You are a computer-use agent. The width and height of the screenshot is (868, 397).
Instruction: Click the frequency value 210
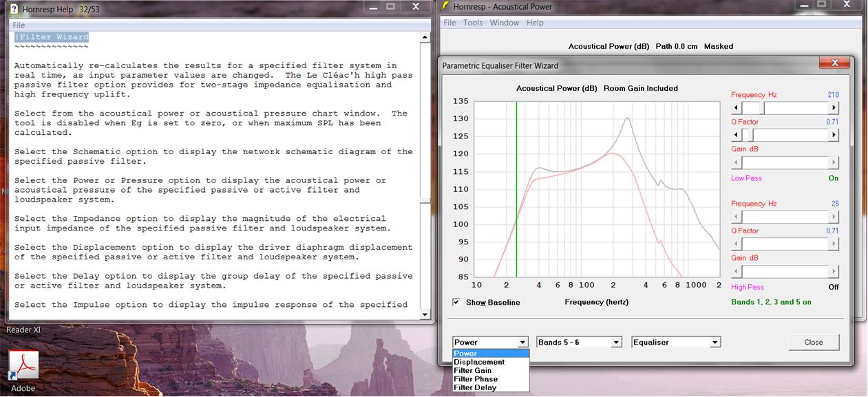(833, 95)
